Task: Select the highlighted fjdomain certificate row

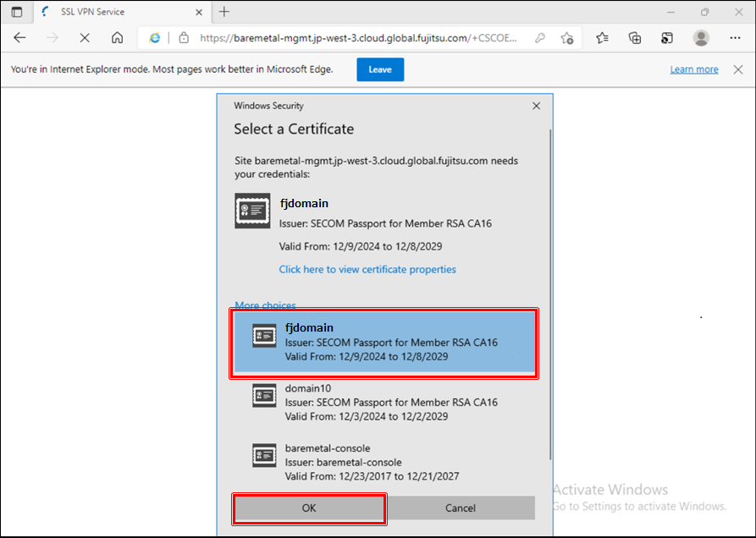Action: [384, 342]
